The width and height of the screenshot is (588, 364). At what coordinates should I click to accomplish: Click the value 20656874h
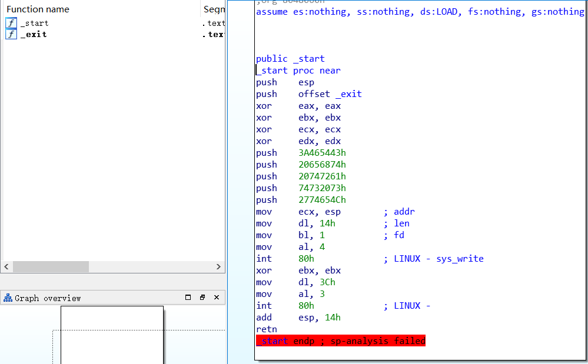tap(322, 165)
